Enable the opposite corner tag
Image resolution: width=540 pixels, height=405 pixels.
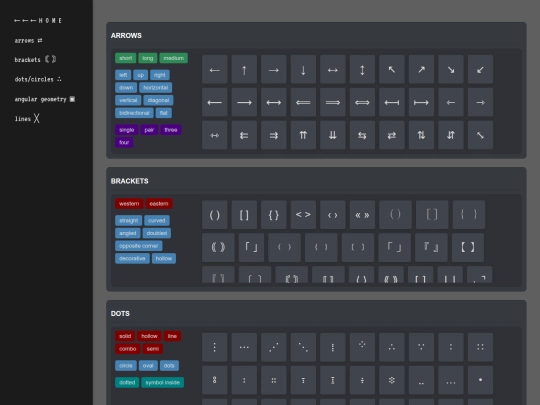pyautogui.click(x=138, y=246)
